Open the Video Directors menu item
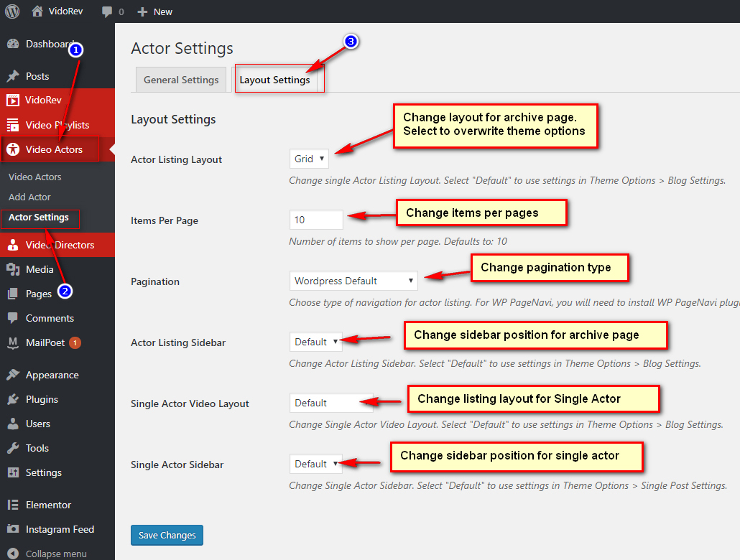Viewport: 740px width, 560px height. click(60, 245)
